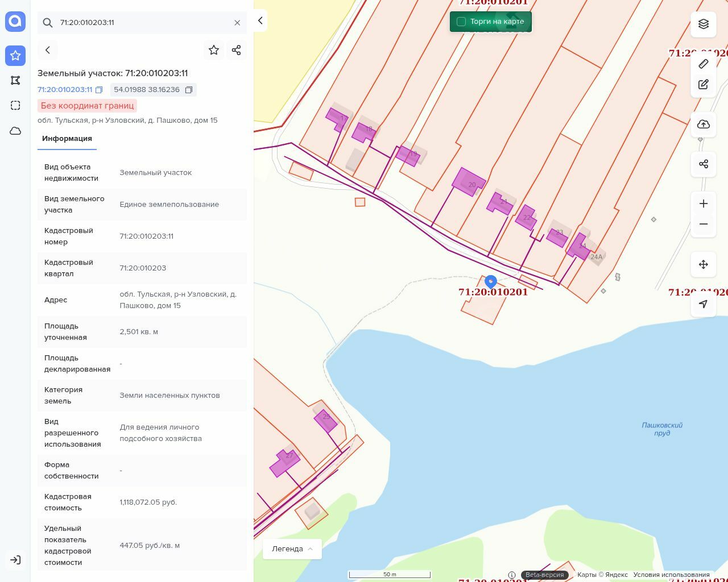Collapse the left information panel

[x=260, y=20]
